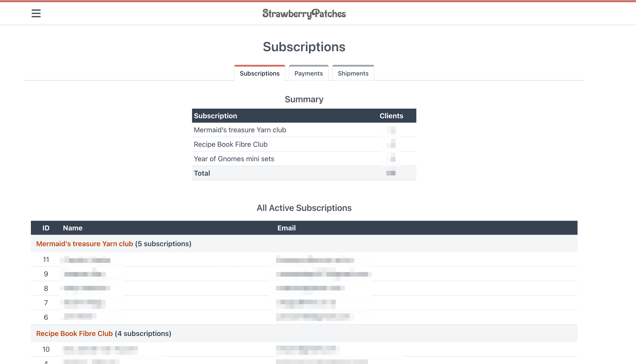Screen dimensions: 636x364
Task: Select the Mermaid's treasure Yarn club summary row
Action: 240,130
